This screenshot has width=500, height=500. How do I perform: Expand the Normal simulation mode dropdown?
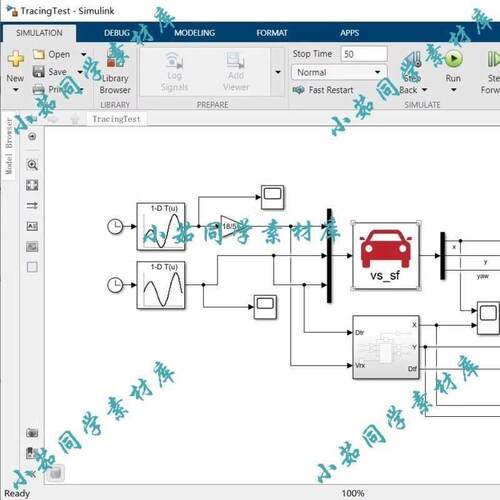coord(339,72)
